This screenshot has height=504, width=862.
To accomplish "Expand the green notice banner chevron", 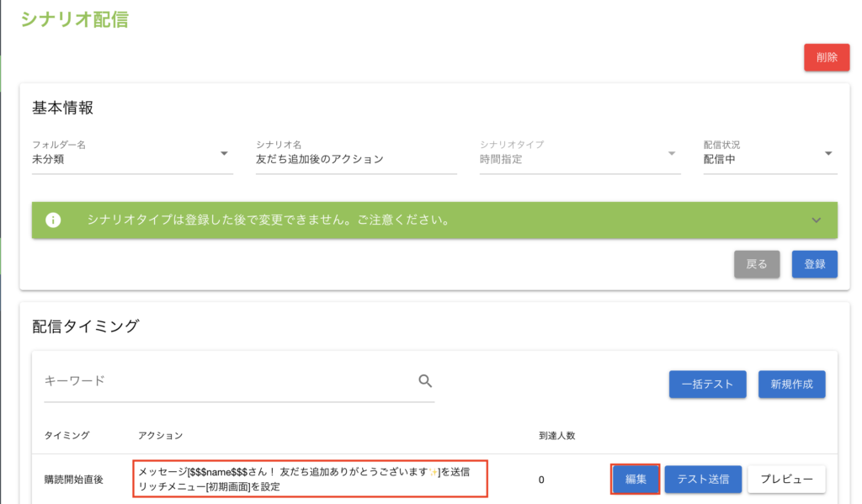I will (815, 220).
